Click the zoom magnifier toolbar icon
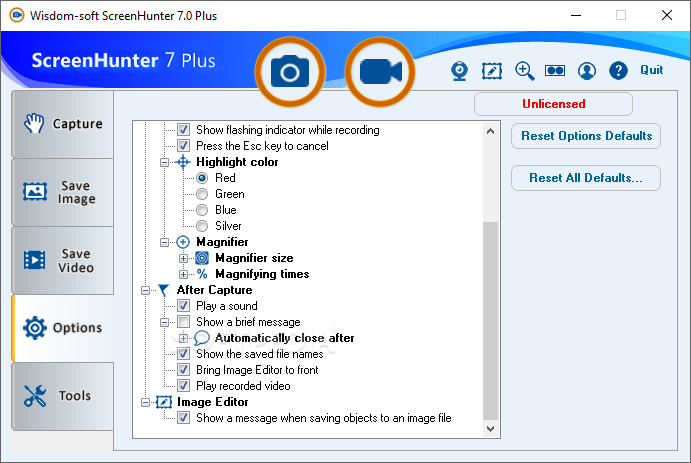This screenshot has height=463, width=691. point(524,71)
